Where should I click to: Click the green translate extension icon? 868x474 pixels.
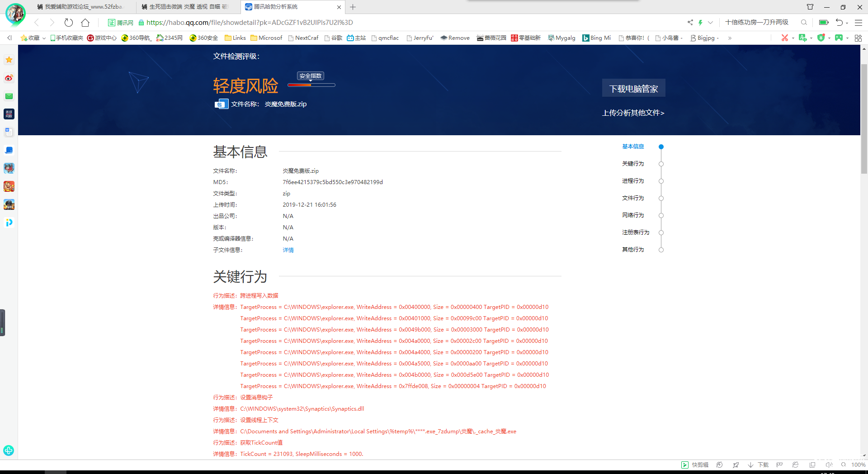(x=802, y=38)
